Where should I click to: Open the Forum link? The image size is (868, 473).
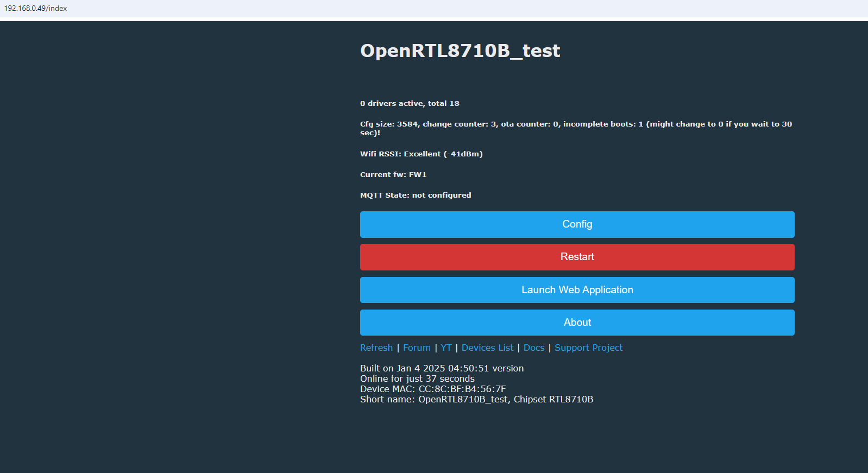point(417,348)
